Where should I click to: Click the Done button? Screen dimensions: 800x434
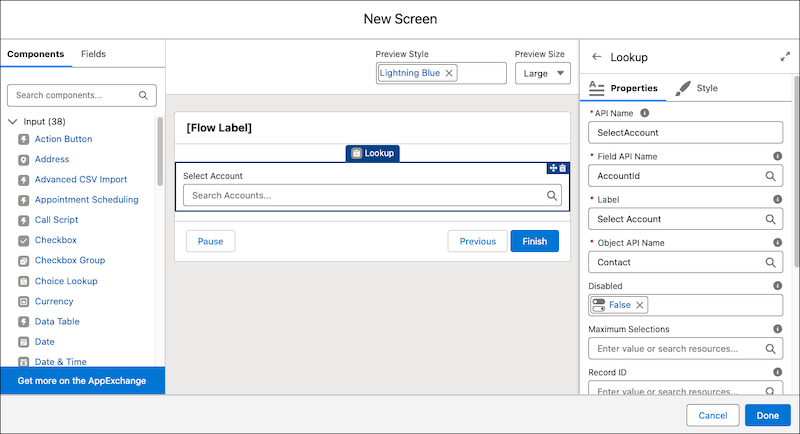click(x=767, y=415)
